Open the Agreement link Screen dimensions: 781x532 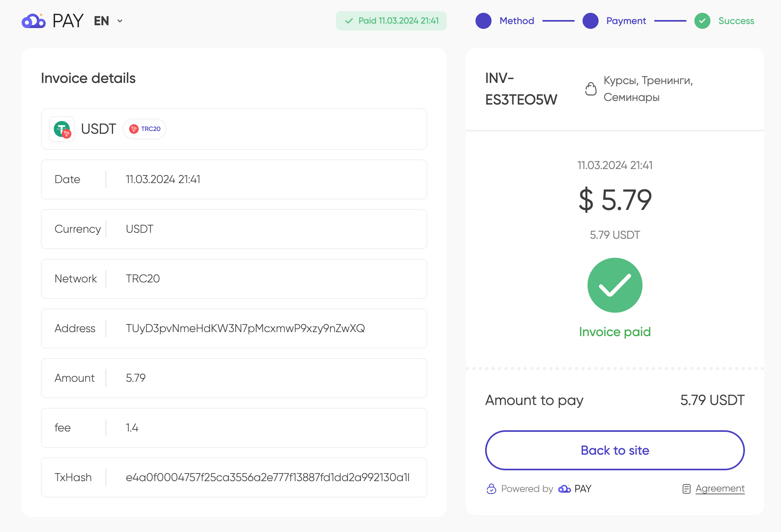coord(720,489)
